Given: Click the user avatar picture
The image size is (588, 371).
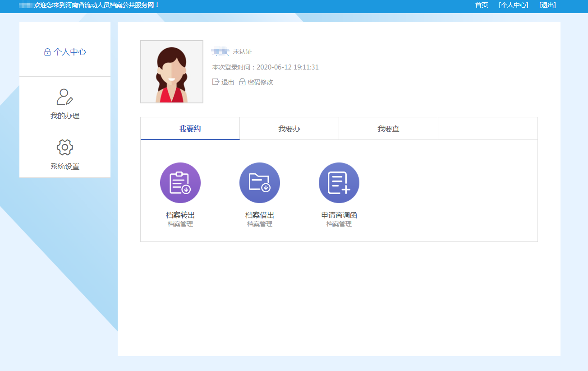Looking at the screenshot, I should (172, 72).
